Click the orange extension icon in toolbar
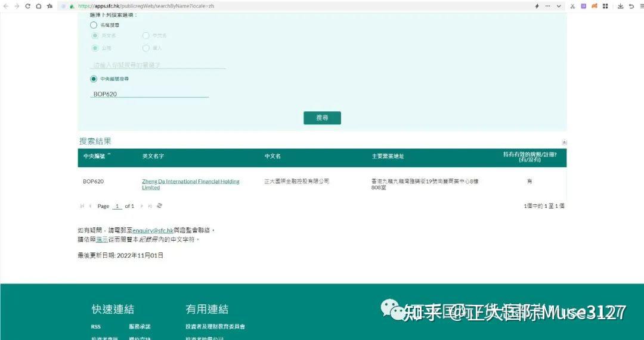 595,6
